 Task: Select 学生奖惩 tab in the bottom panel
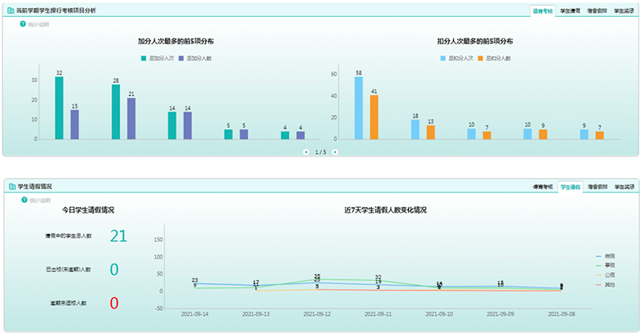tap(624, 186)
